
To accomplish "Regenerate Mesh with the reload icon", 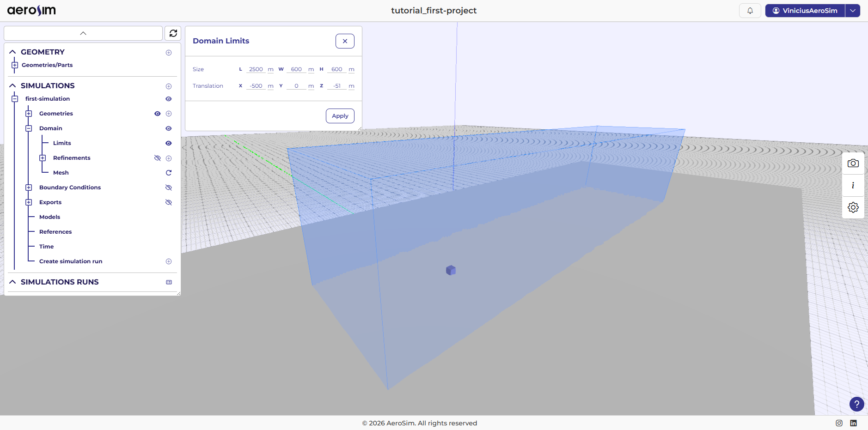I will tap(169, 173).
